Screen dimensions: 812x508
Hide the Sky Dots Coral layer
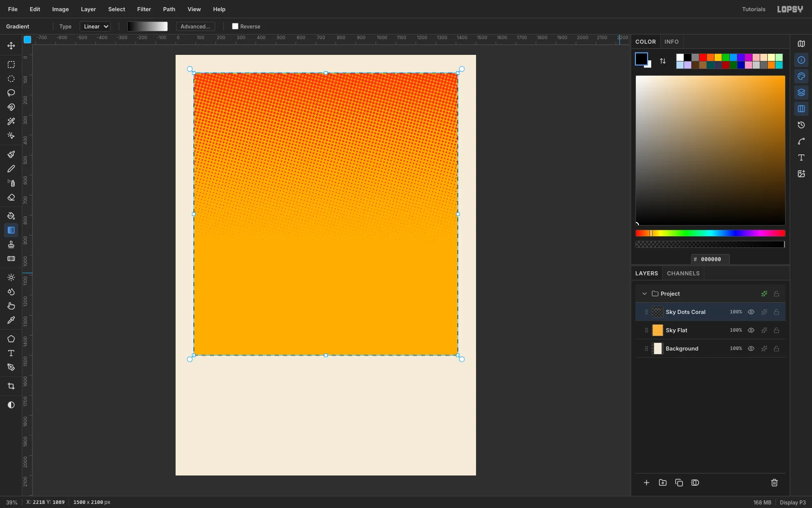click(x=751, y=312)
